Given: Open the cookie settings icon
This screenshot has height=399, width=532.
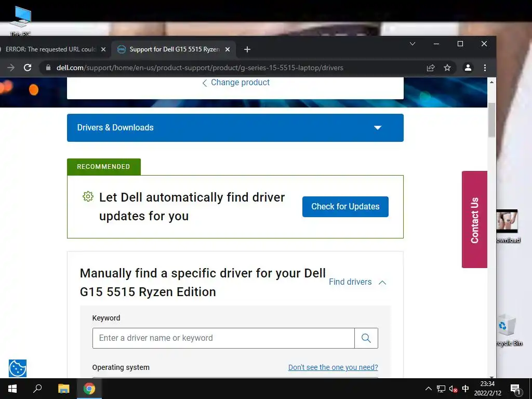Looking at the screenshot, I should tap(18, 368).
